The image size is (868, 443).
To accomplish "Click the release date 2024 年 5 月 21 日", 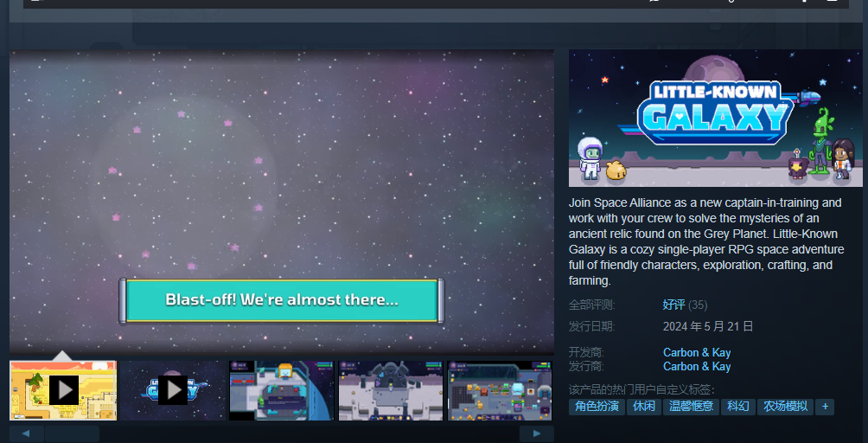I will tap(708, 327).
